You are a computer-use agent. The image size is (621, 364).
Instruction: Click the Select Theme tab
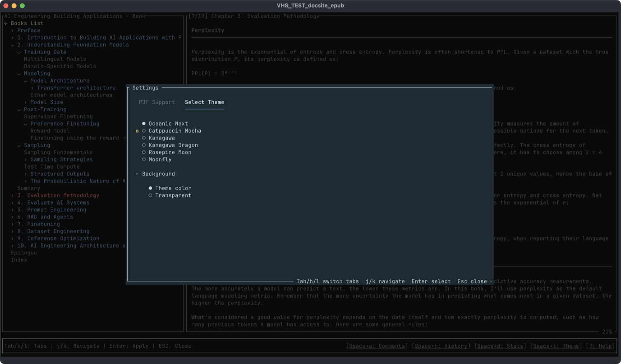[204, 102]
